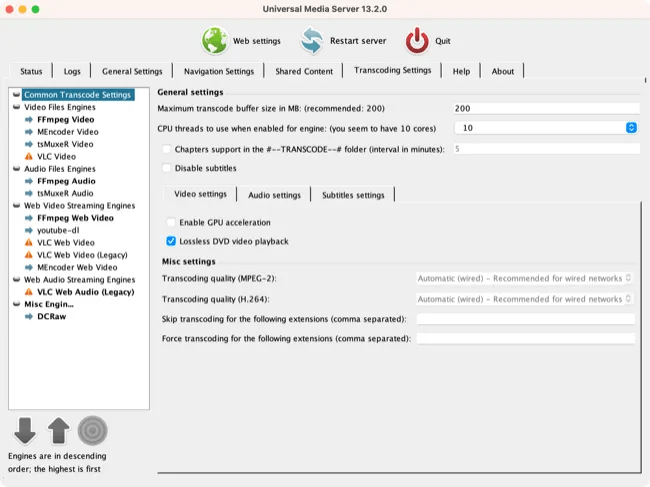Uncheck Lossless DVD video playback
This screenshot has width=650, height=487.
(171, 241)
